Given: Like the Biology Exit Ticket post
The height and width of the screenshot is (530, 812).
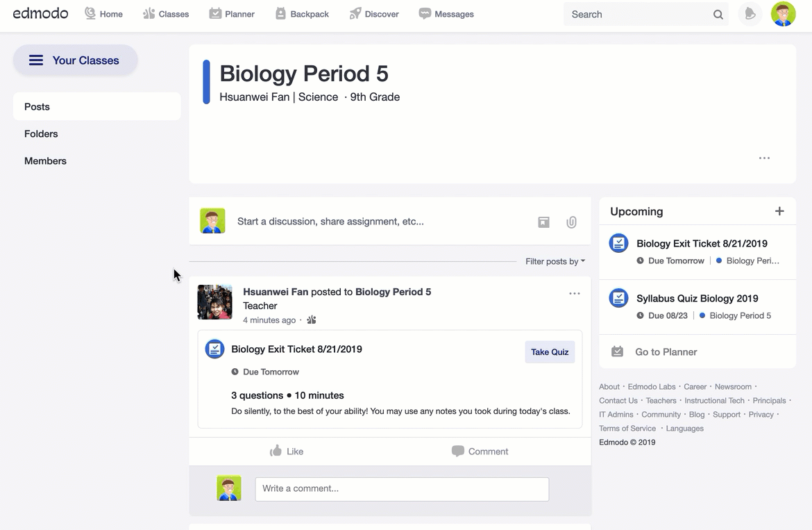Looking at the screenshot, I should click(x=287, y=452).
